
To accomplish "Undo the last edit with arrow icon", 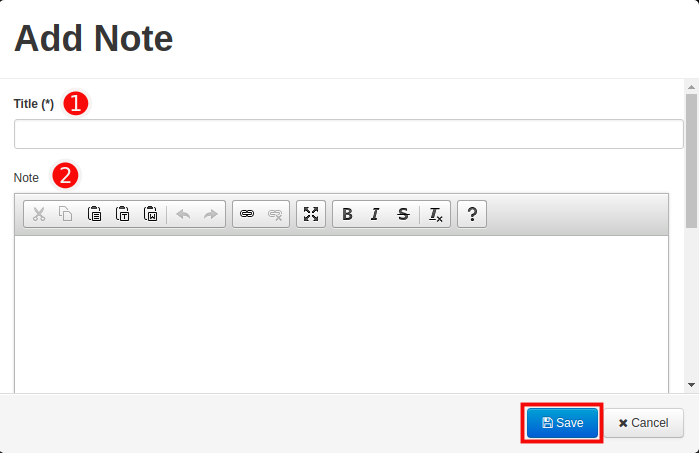I will click(183, 214).
